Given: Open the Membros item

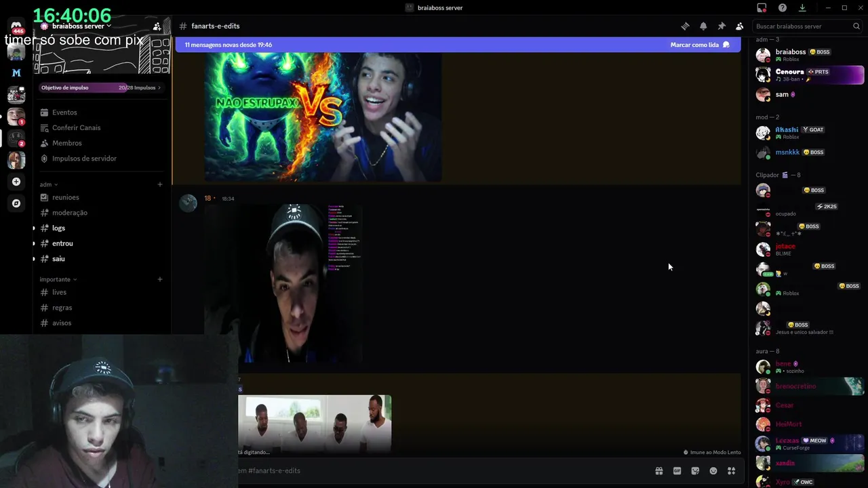Looking at the screenshot, I should pos(102,143).
